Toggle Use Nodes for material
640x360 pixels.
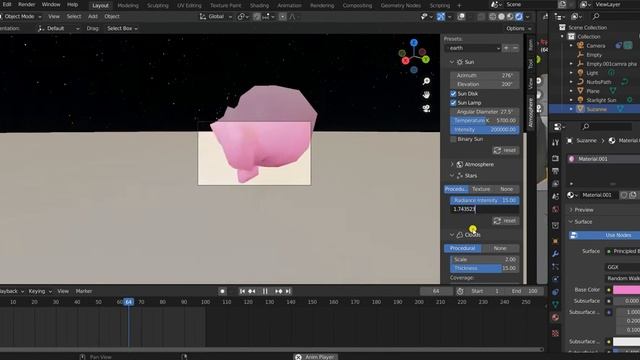[x=604, y=235]
